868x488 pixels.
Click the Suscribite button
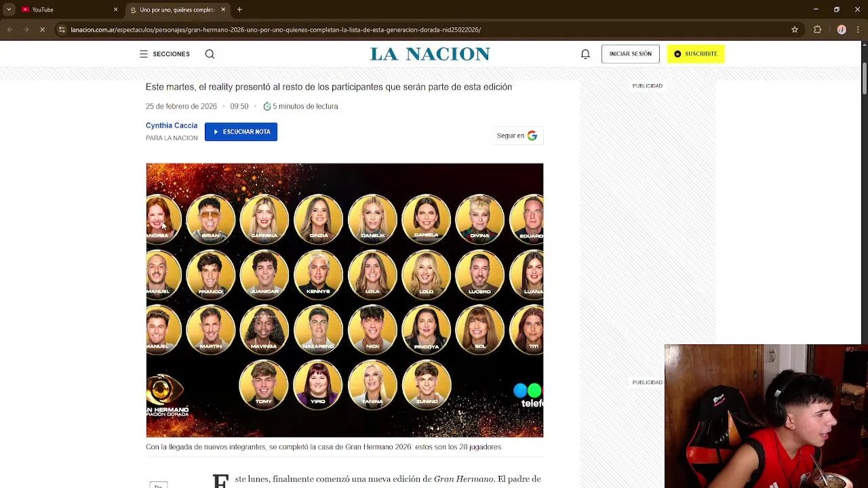696,54
